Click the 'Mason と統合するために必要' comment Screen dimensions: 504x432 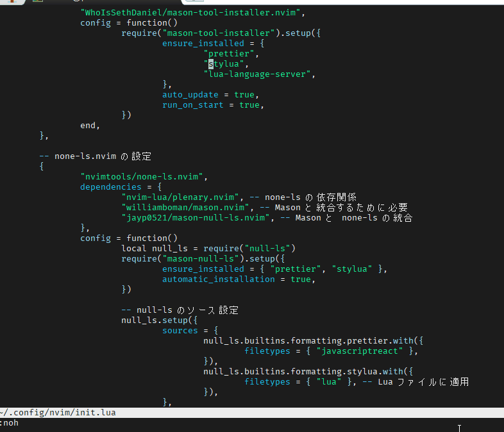pyautogui.click(x=341, y=208)
